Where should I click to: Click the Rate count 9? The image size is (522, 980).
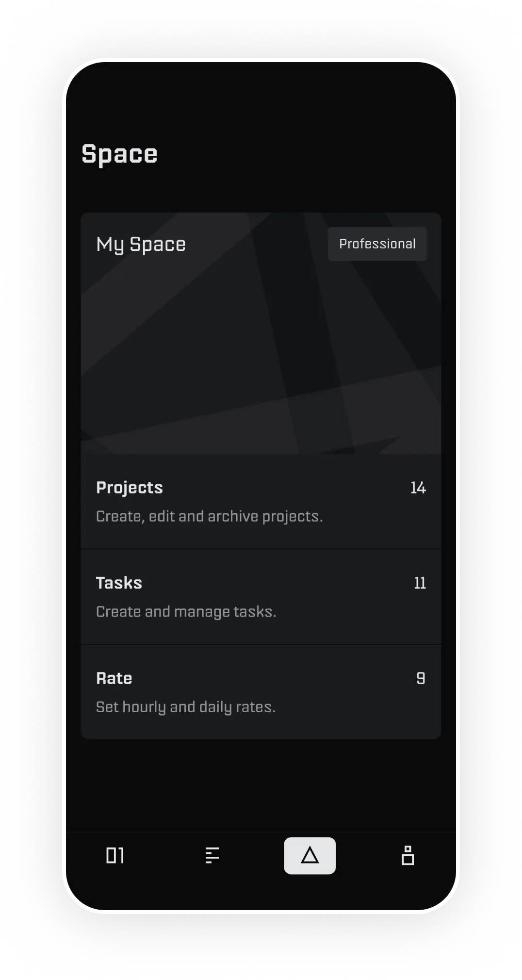(421, 678)
